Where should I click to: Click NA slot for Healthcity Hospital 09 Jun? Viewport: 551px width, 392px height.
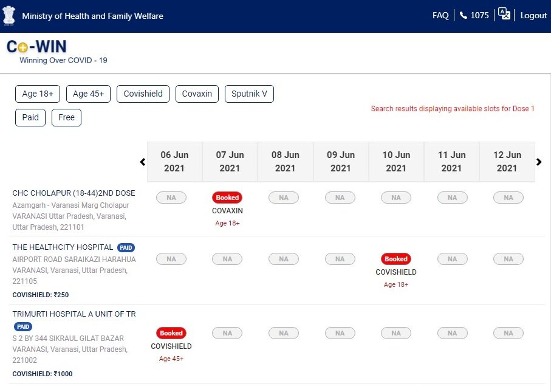(x=340, y=259)
